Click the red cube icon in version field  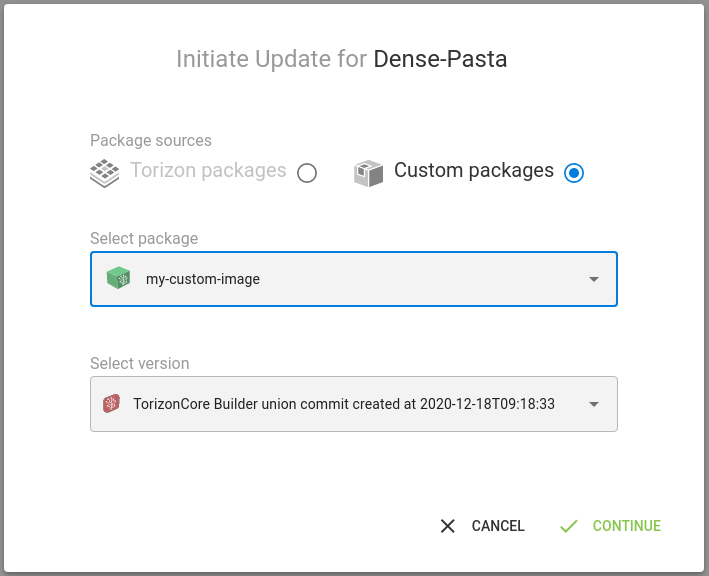(111, 403)
